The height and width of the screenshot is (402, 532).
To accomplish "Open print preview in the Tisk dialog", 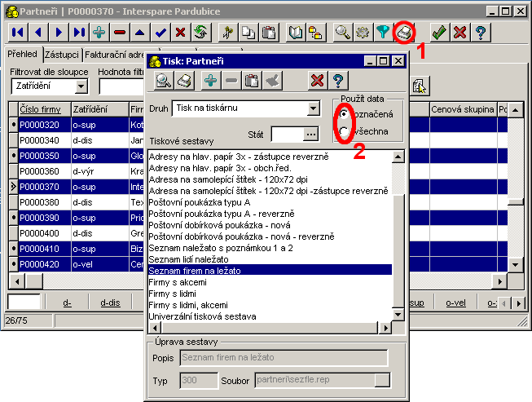I will pyautogui.click(x=164, y=80).
